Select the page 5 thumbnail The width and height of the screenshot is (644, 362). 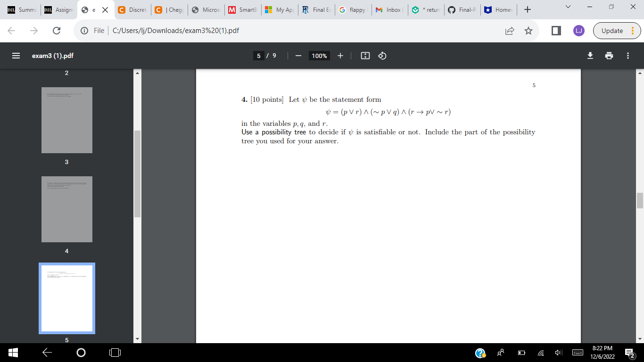pos(67,298)
